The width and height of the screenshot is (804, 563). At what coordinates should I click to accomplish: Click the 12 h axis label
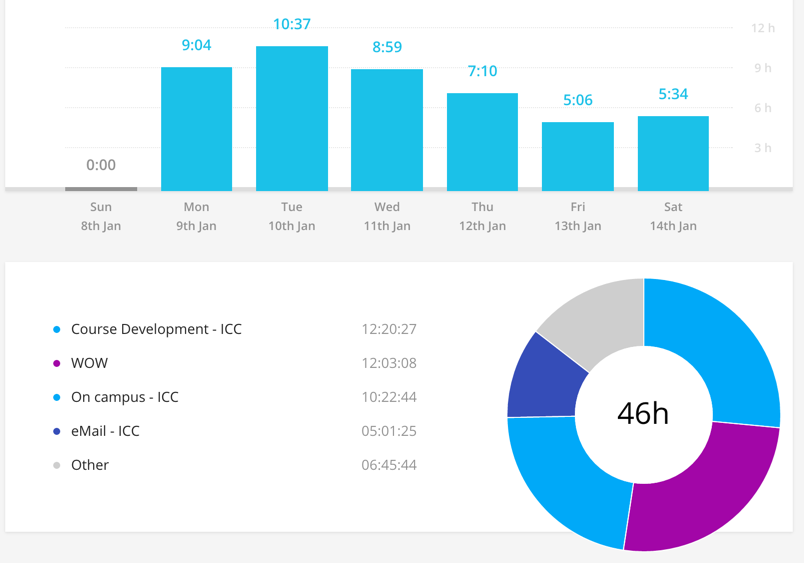tap(763, 28)
